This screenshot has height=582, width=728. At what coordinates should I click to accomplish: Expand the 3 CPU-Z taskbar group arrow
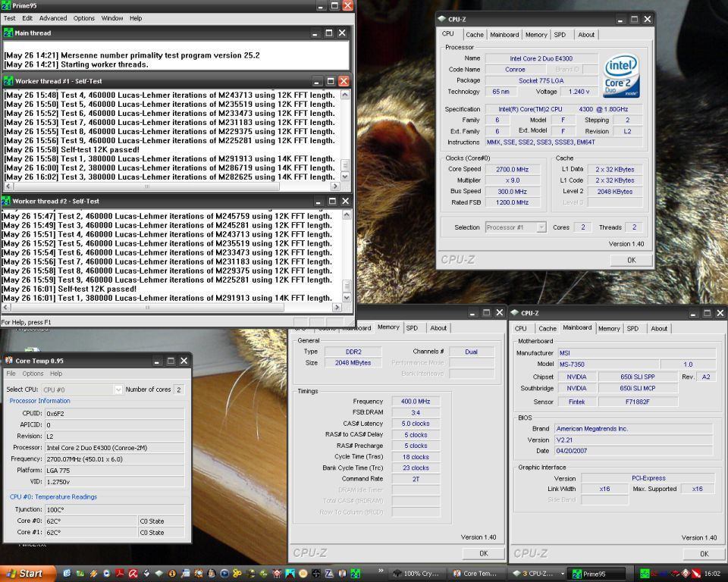[x=563, y=574]
